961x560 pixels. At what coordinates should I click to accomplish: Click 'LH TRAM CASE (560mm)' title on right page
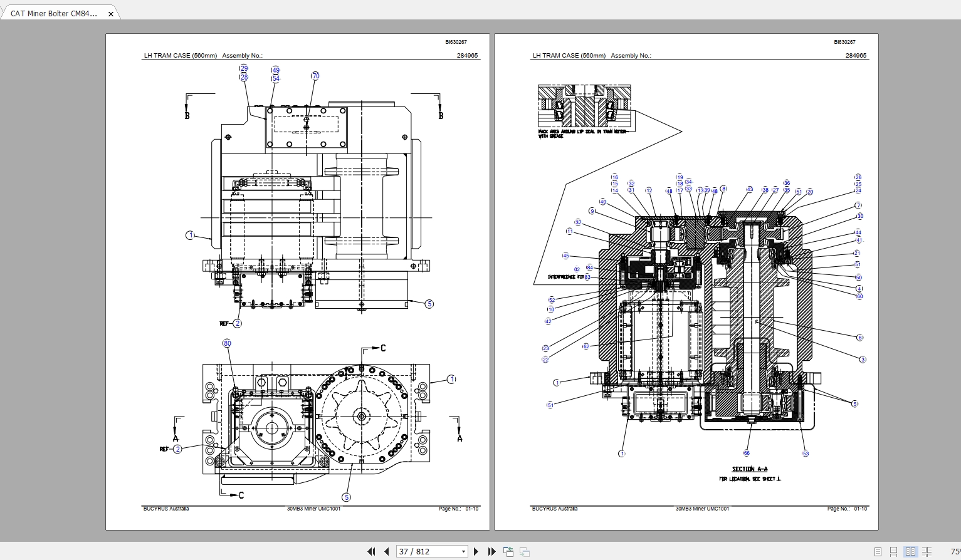569,56
